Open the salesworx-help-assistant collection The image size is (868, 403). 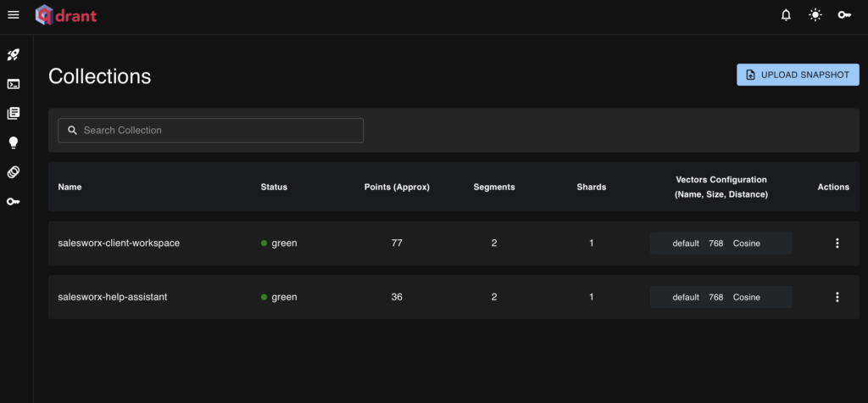[x=113, y=297]
